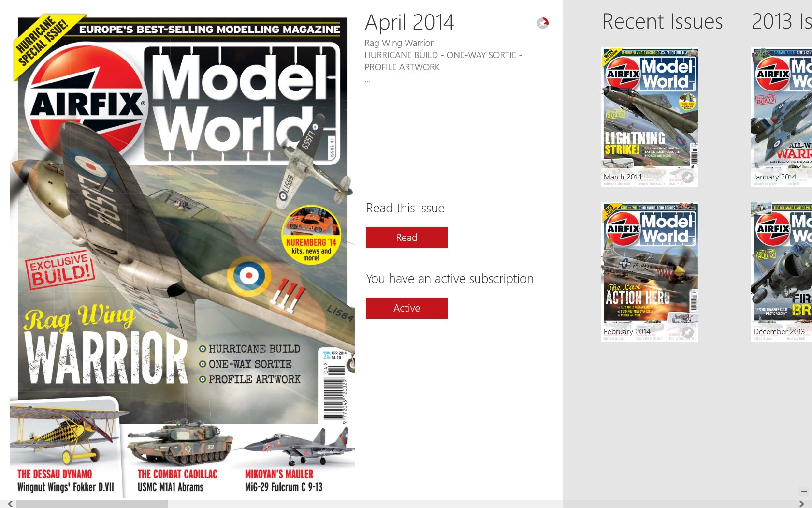Click the Active subscription button

click(406, 308)
